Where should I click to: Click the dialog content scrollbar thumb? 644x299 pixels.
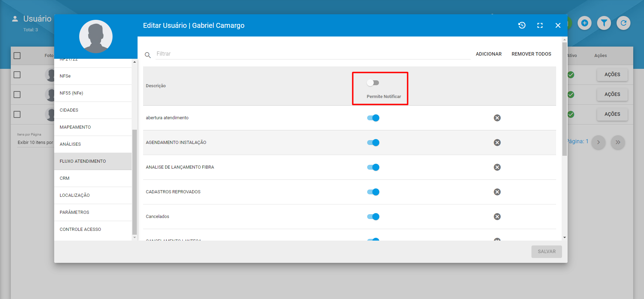pyautogui.click(x=564, y=99)
